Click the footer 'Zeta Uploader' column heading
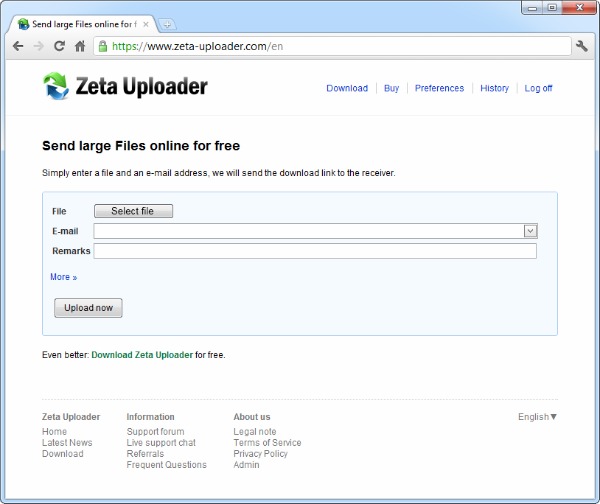This screenshot has height=504, width=600. [x=71, y=417]
